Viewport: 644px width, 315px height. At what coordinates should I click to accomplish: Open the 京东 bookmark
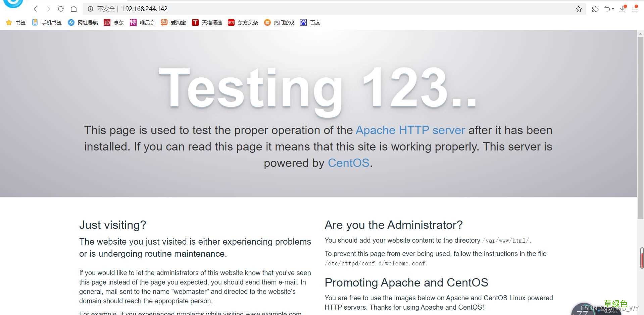114,22
